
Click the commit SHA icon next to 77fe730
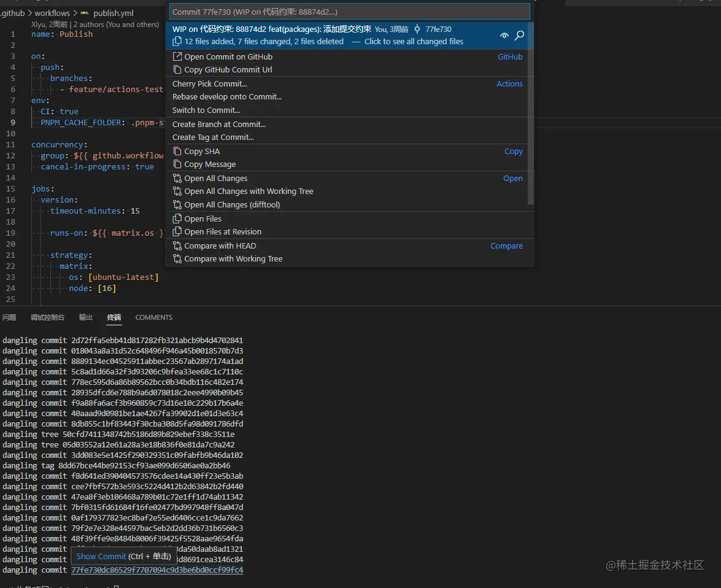click(417, 29)
